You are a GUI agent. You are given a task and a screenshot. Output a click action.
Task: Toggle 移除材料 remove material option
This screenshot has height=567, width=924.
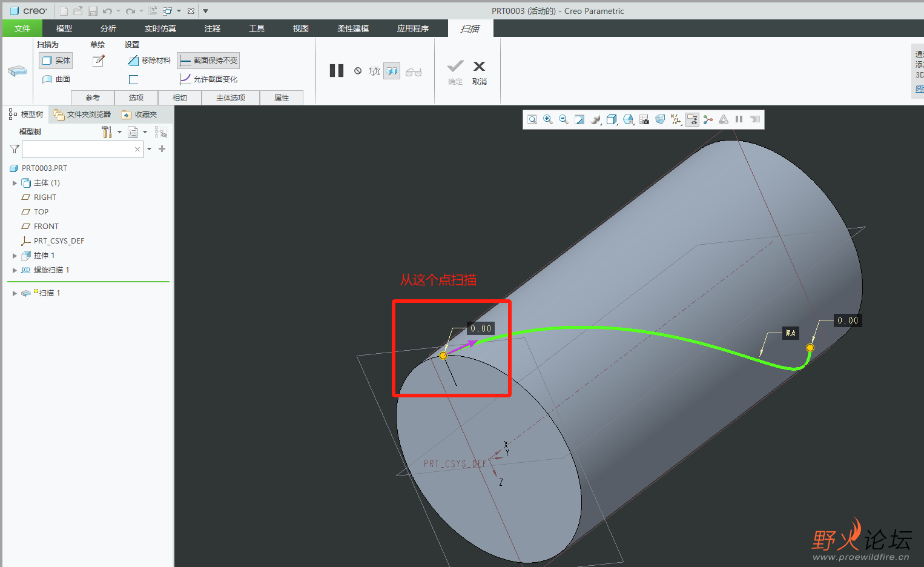[149, 61]
